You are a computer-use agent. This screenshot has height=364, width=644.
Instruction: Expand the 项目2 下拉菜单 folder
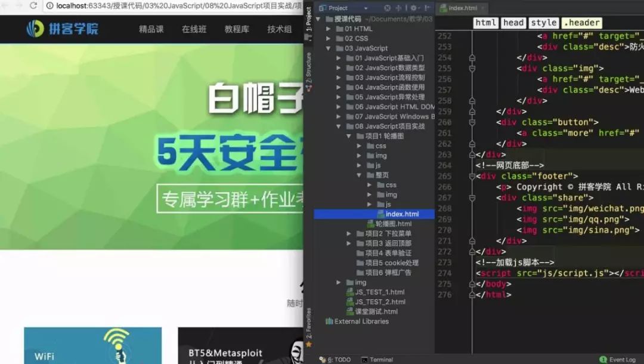coord(349,233)
